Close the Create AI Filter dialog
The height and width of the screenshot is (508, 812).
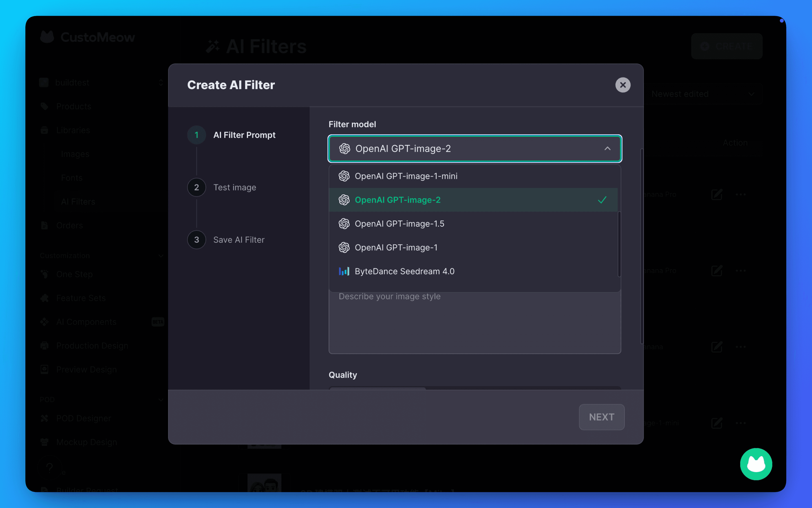pyautogui.click(x=623, y=85)
